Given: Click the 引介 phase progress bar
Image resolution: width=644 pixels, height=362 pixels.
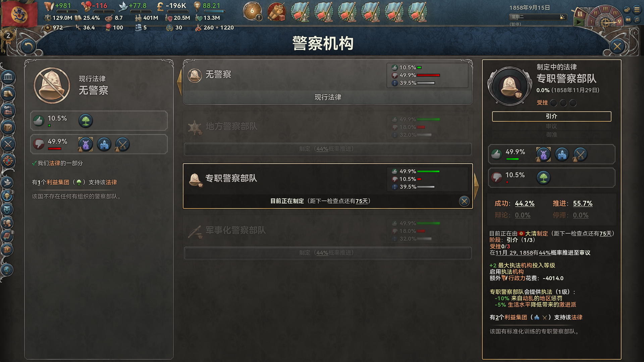Looking at the screenshot, I should click(551, 116).
